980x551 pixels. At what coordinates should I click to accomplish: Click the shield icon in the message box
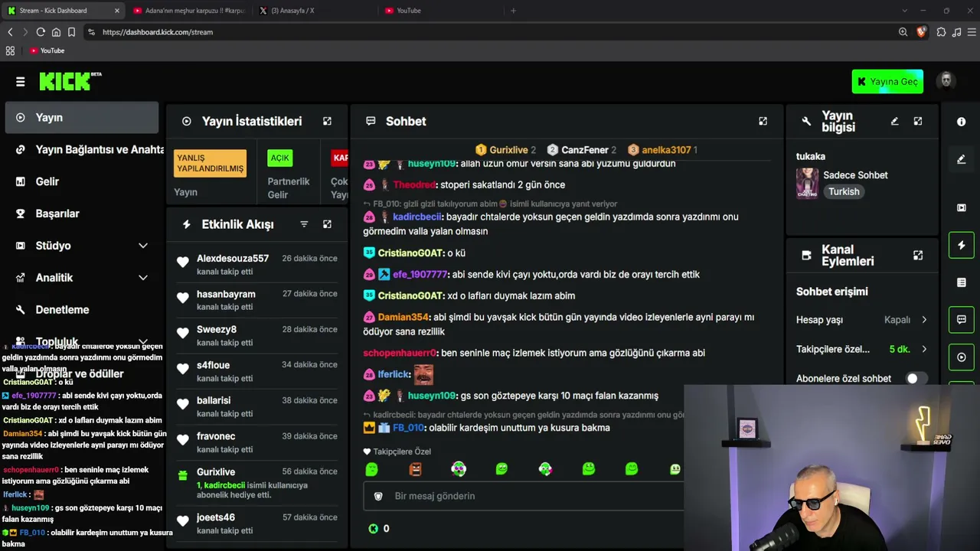378,496
